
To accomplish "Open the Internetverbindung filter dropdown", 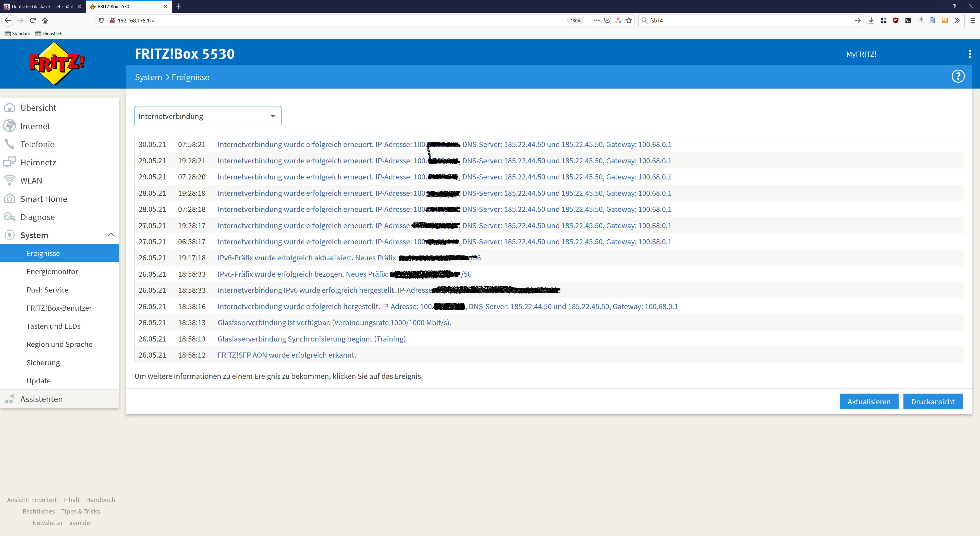I will point(208,116).
